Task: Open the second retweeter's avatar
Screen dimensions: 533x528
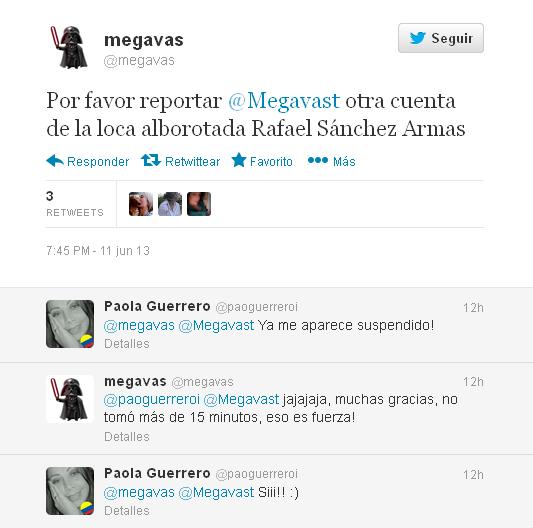Action: click(x=170, y=204)
